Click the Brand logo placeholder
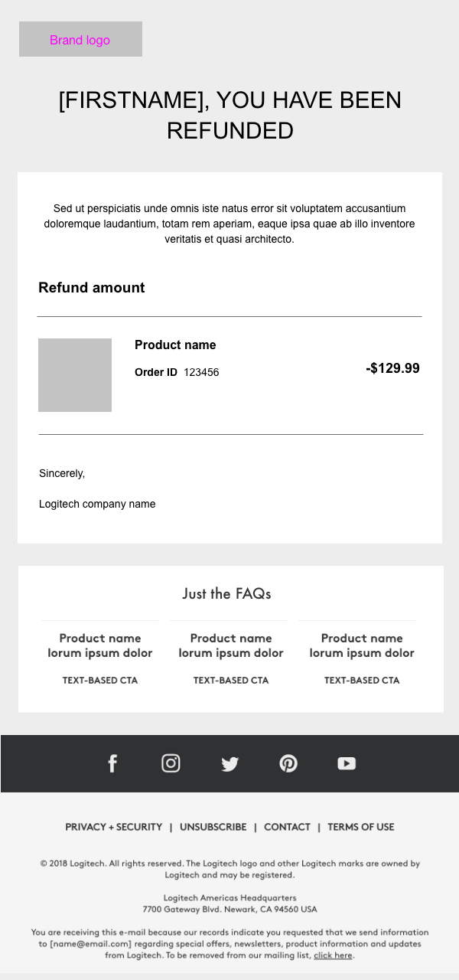The image size is (459, 980). pyautogui.click(x=80, y=39)
